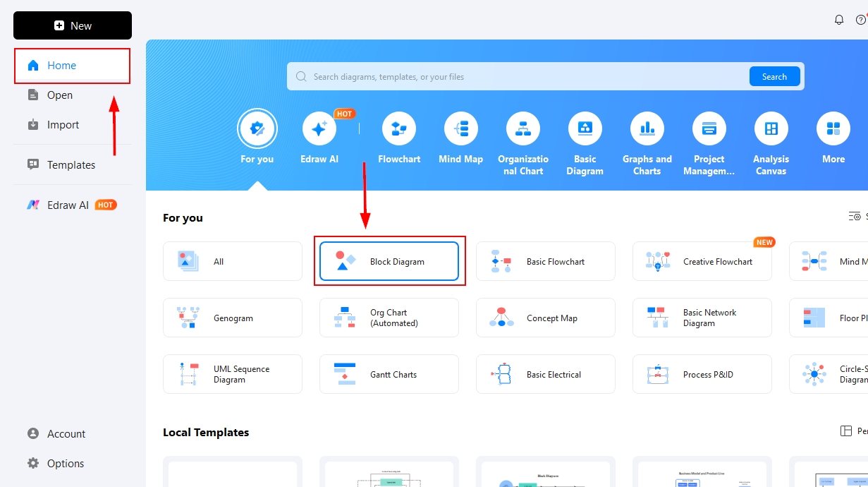Screen dimensions: 868x487
Task: Launch Edraw AI from the banner icons
Action: [x=319, y=129]
